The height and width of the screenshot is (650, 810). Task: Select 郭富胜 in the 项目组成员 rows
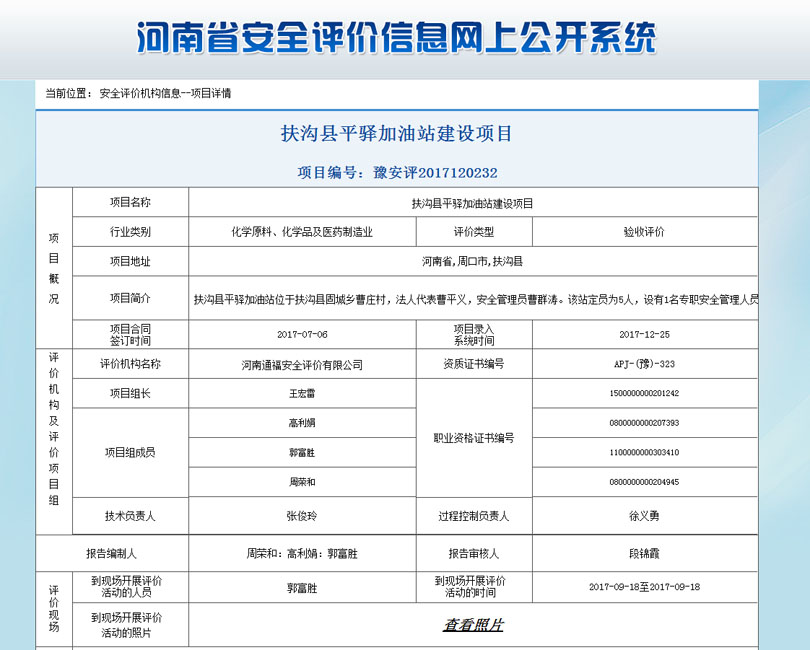pos(302,453)
